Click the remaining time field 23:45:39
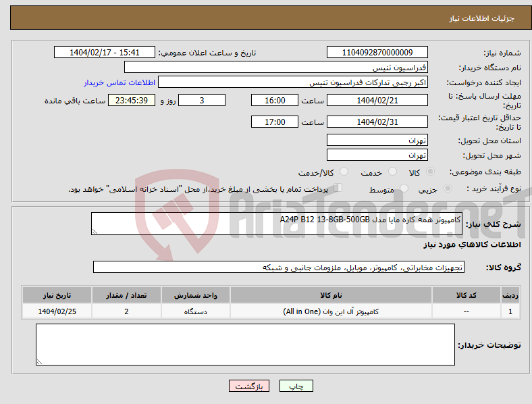 132,101
